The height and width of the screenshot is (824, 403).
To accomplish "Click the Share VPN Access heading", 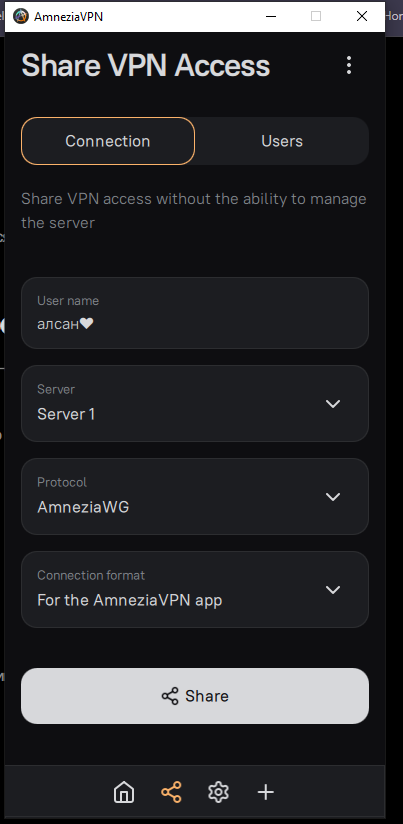I will [146, 66].
